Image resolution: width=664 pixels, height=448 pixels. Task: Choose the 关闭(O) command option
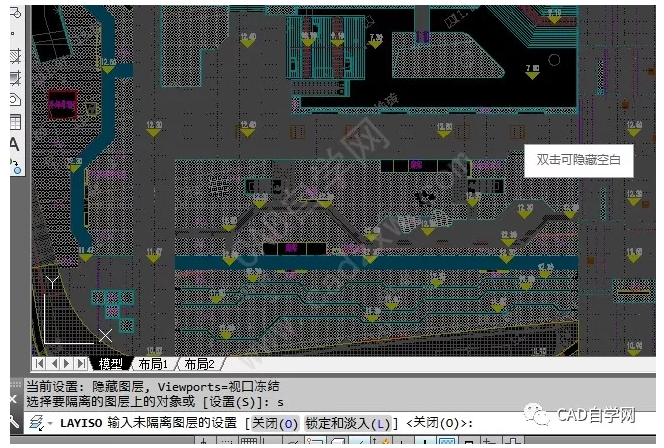coord(275,423)
